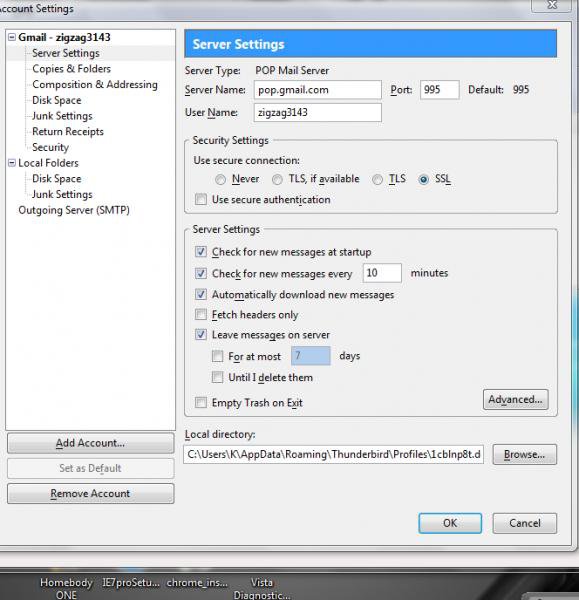
Task: Select Return Receipts in the account tree
Action: [x=68, y=132]
